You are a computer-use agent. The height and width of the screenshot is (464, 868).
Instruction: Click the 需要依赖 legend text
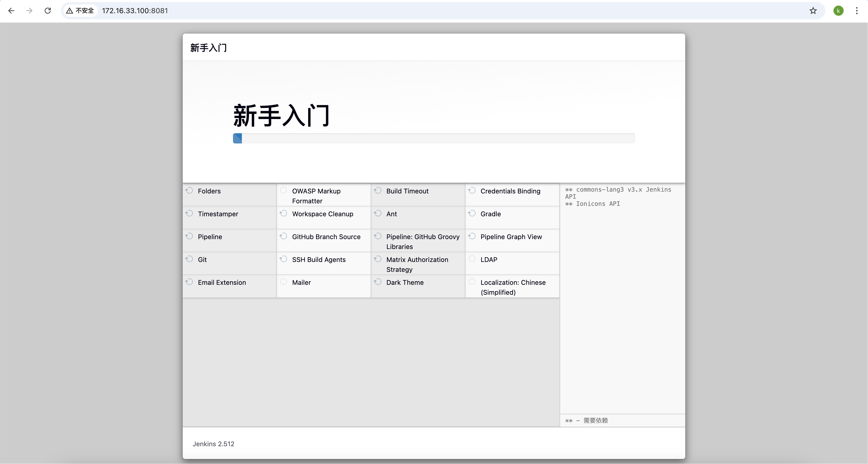pyautogui.click(x=595, y=420)
